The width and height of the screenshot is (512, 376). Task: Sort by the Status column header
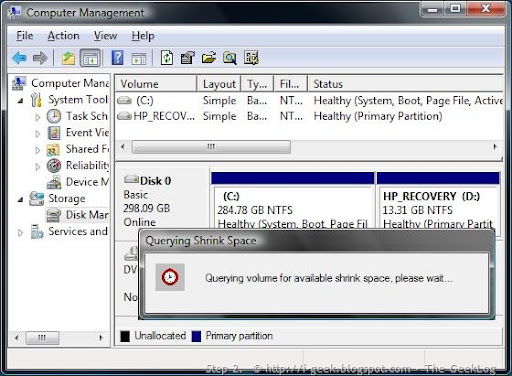coord(405,84)
